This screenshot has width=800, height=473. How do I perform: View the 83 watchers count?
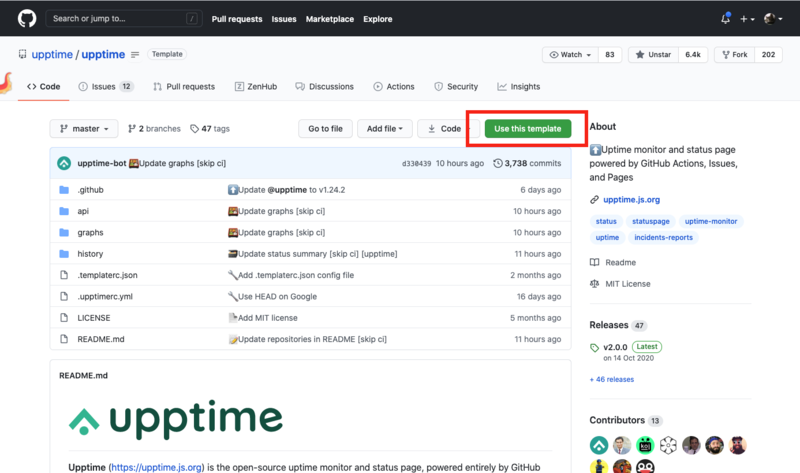pyautogui.click(x=610, y=55)
